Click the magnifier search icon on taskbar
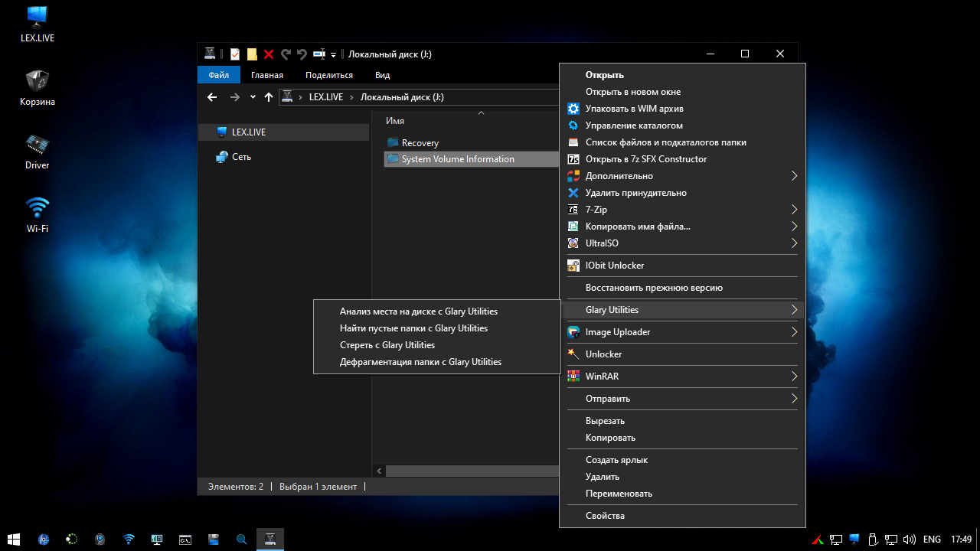The width and height of the screenshot is (980, 551). [x=241, y=540]
